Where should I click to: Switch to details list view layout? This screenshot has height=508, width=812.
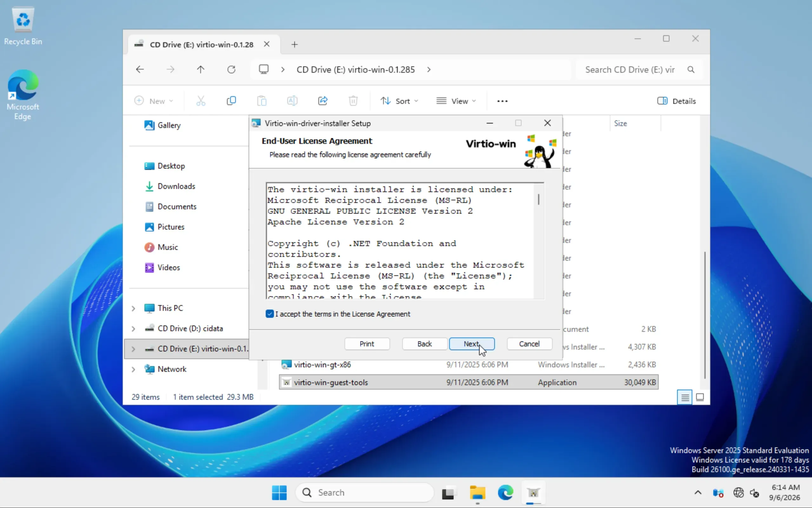[685, 398]
